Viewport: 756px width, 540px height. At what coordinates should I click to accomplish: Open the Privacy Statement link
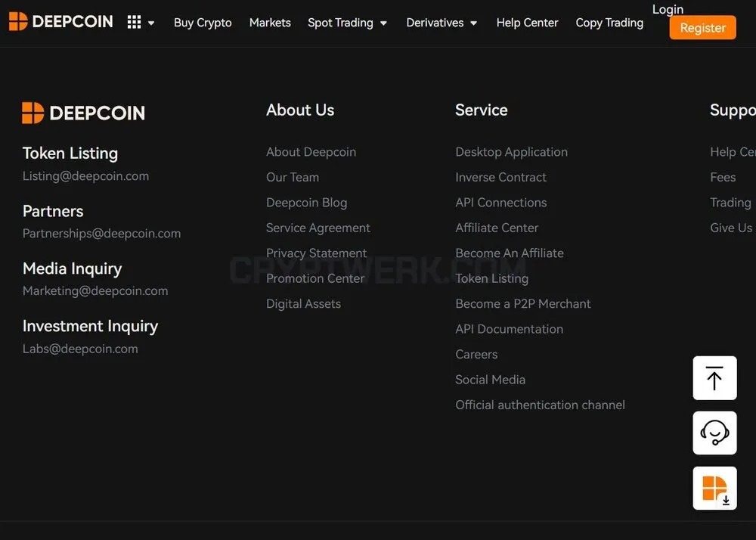[x=316, y=253]
